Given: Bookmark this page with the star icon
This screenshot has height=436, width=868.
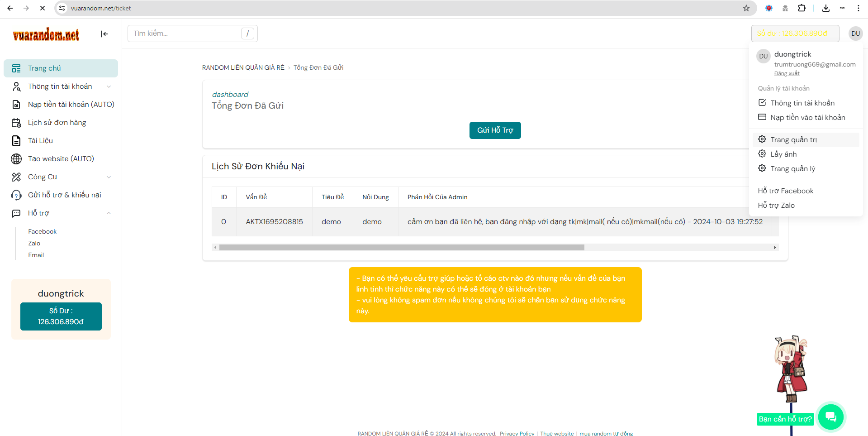Looking at the screenshot, I should tap(746, 8).
